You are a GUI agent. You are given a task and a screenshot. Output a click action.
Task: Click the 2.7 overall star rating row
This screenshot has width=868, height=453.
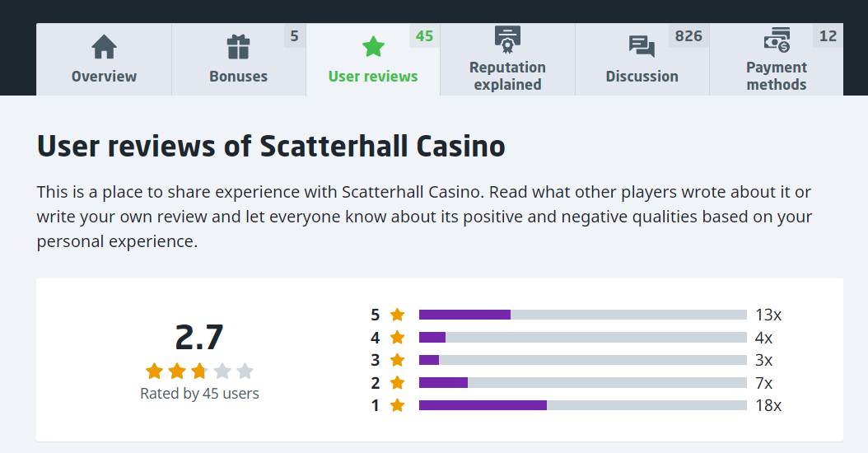click(199, 371)
